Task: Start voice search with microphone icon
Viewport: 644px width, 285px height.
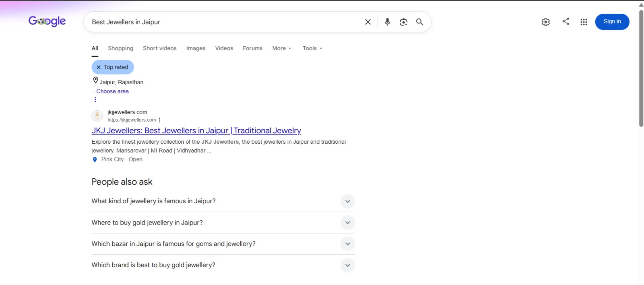Action: [387, 22]
